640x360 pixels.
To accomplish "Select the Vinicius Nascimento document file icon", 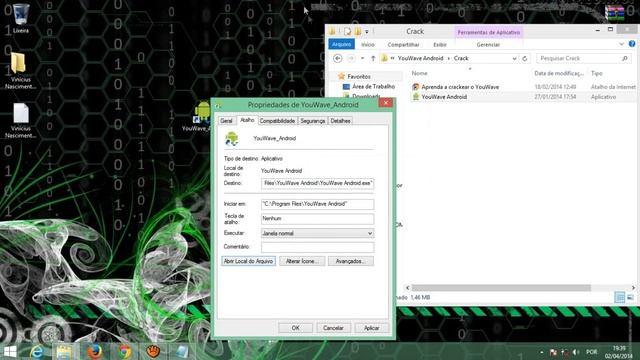I will click(x=20, y=120).
